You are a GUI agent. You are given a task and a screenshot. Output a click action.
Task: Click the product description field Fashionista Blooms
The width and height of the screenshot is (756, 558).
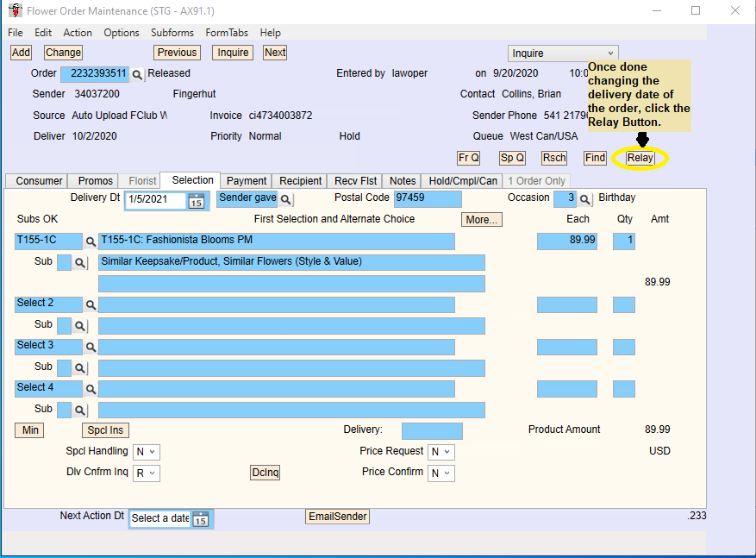(x=277, y=241)
